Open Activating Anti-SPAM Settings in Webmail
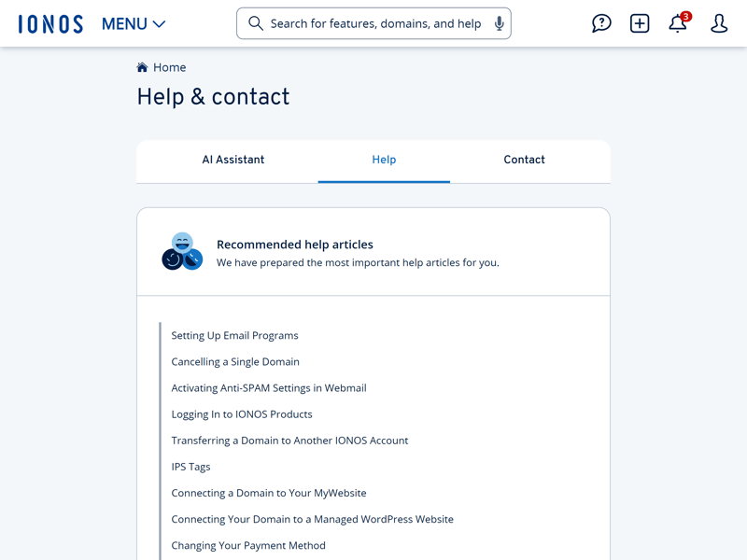The image size is (747, 560). [269, 388]
